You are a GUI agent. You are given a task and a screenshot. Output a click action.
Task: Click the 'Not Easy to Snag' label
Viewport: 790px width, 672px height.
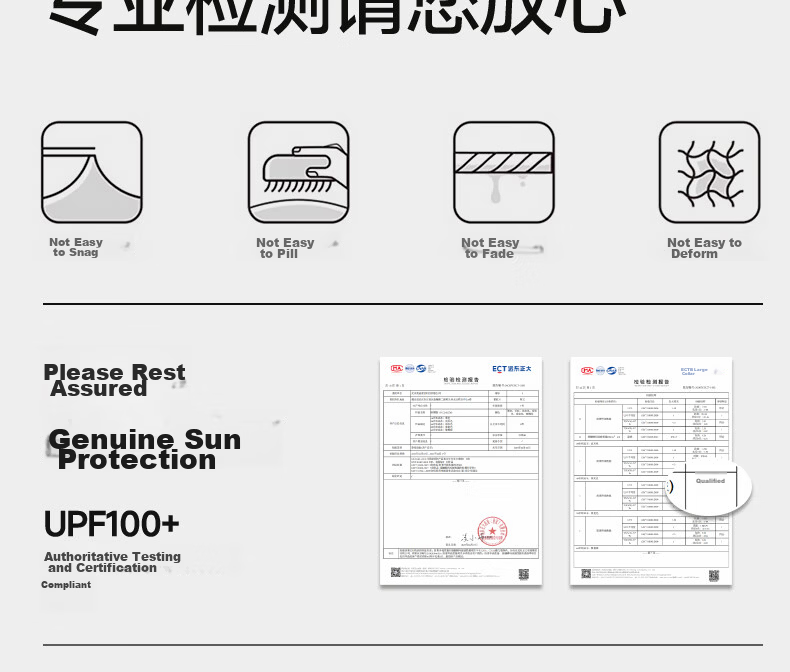(x=76, y=247)
